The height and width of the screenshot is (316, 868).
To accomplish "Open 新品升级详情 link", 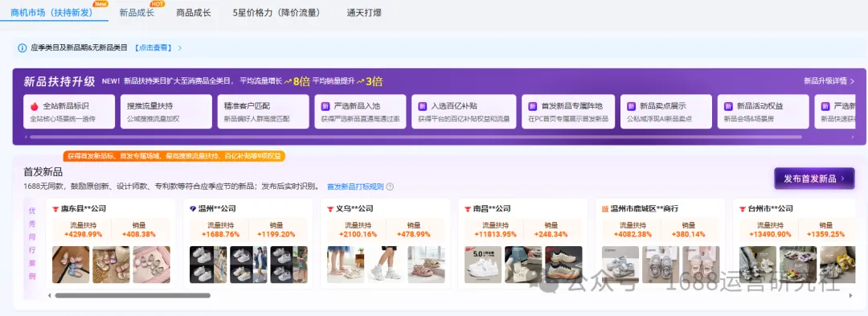I will pyautogui.click(x=829, y=80).
